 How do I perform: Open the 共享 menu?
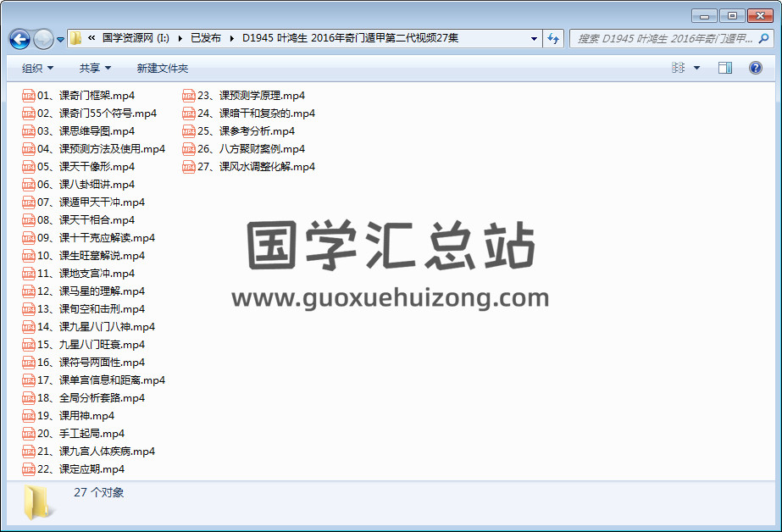pyautogui.click(x=95, y=69)
